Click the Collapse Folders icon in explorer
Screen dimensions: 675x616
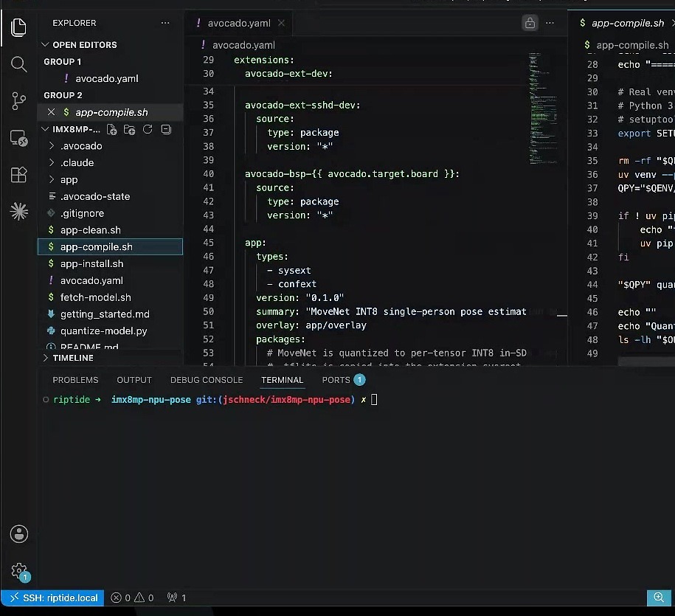[166, 129]
